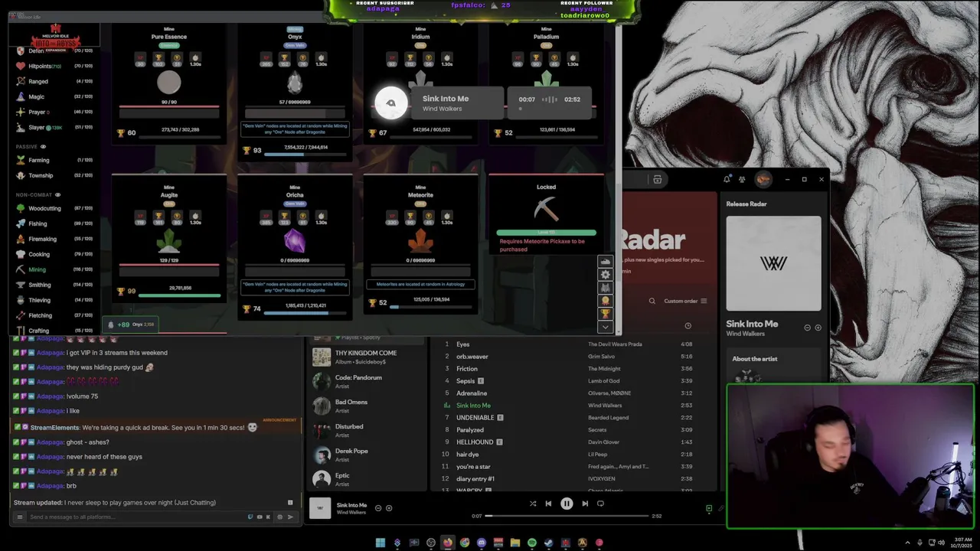The width and height of the screenshot is (980, 551).
Task: Toggle Passive section visibility eye
Action: [x=43, y=146]
